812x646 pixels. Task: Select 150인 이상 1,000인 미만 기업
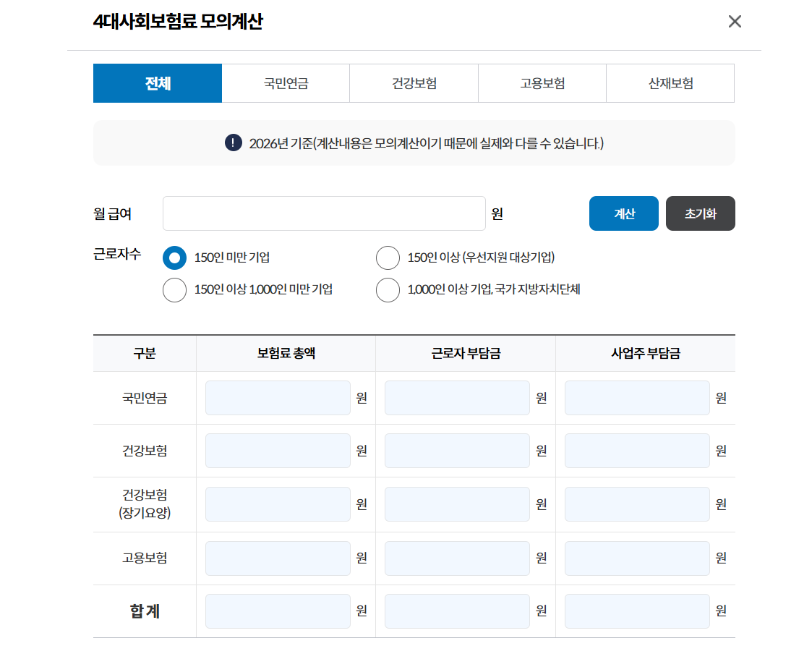click(174, 290)
